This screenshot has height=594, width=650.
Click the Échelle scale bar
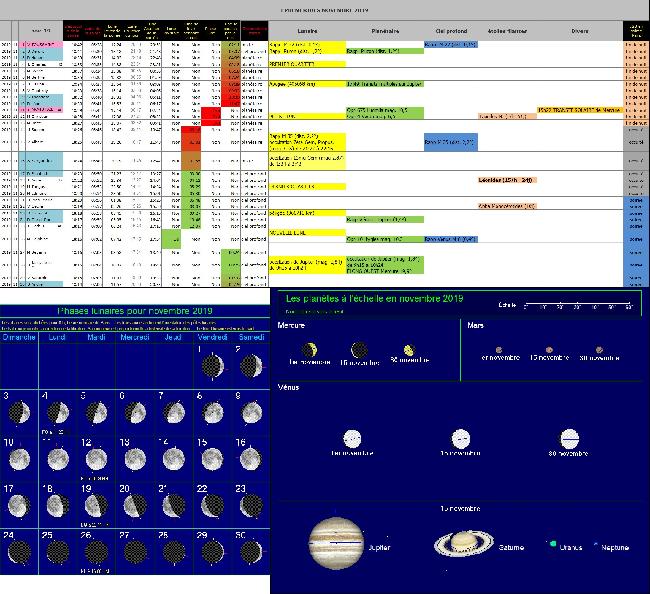[579, 305]
